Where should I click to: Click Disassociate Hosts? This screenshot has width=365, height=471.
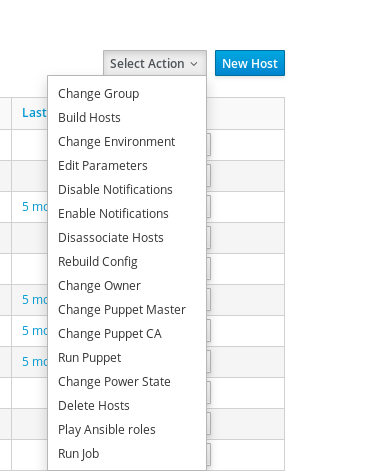(127, 238)
